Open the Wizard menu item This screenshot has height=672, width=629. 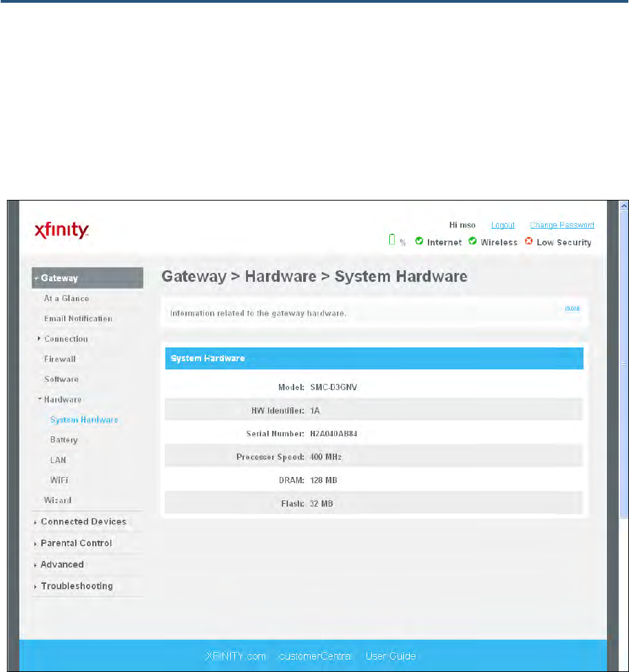coord(57,500)
